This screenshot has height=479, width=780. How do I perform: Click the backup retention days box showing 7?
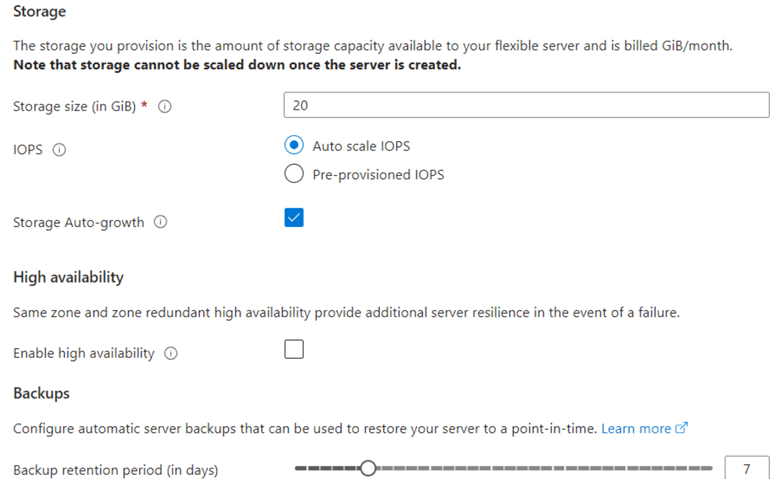tap(746, 468)
